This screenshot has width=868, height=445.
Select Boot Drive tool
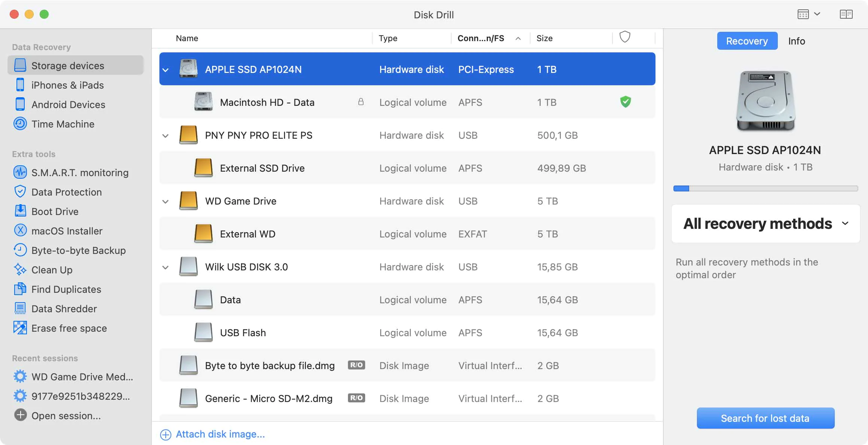tap(56, 211)
